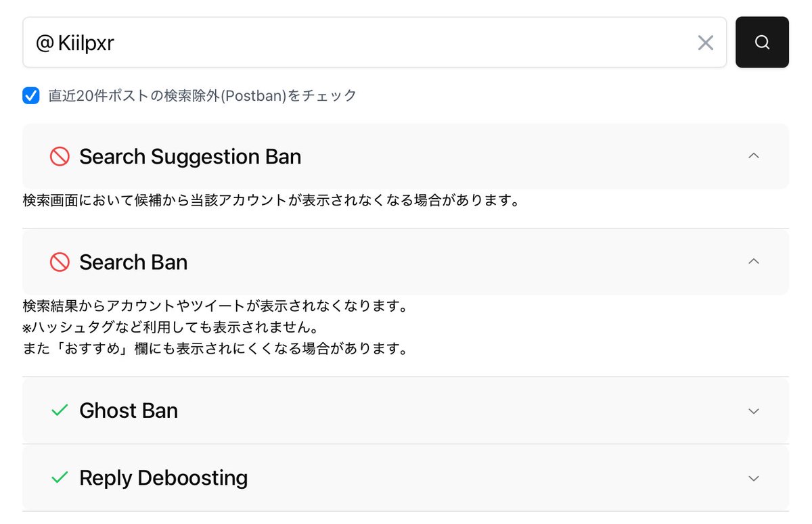
Task: Click the green checkmark beside Reply Deboosting
Action: [60, 477]
